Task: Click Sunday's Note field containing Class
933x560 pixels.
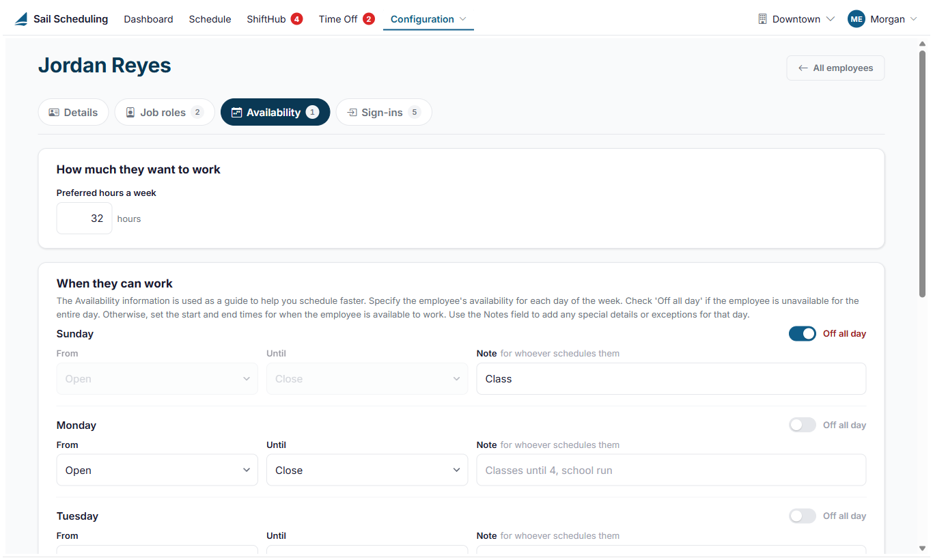Action: point(671,379)
